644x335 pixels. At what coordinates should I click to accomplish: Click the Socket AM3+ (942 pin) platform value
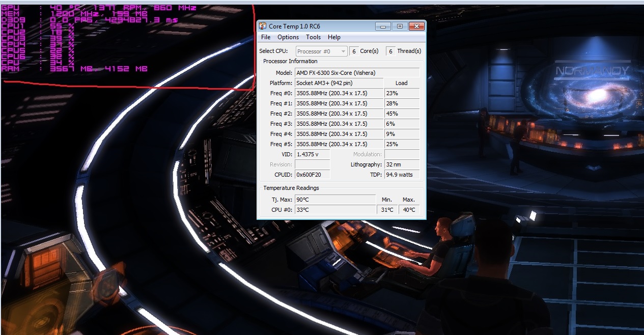339,83
